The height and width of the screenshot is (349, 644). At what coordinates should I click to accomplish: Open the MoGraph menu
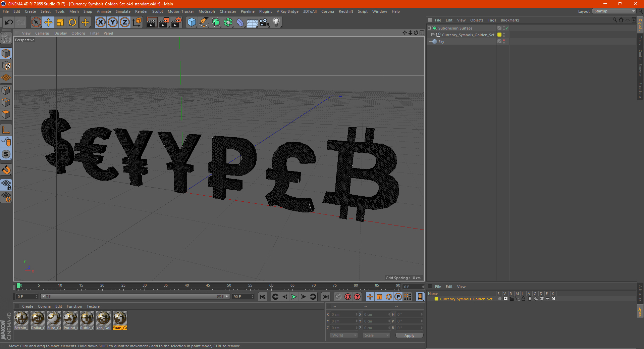pyautogui.click(x=207, y=11)
